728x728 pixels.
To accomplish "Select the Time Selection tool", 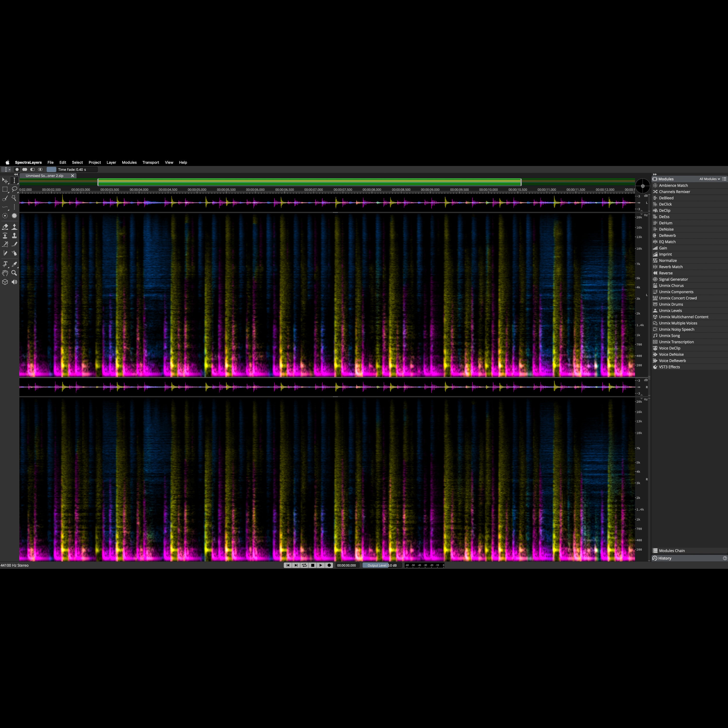I will [x=14, y=181].
